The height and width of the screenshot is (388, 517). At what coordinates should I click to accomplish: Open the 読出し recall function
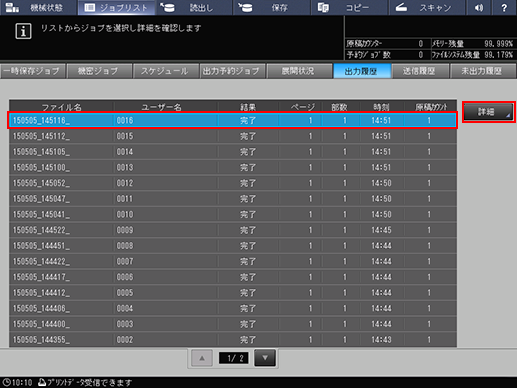[194, 7]
